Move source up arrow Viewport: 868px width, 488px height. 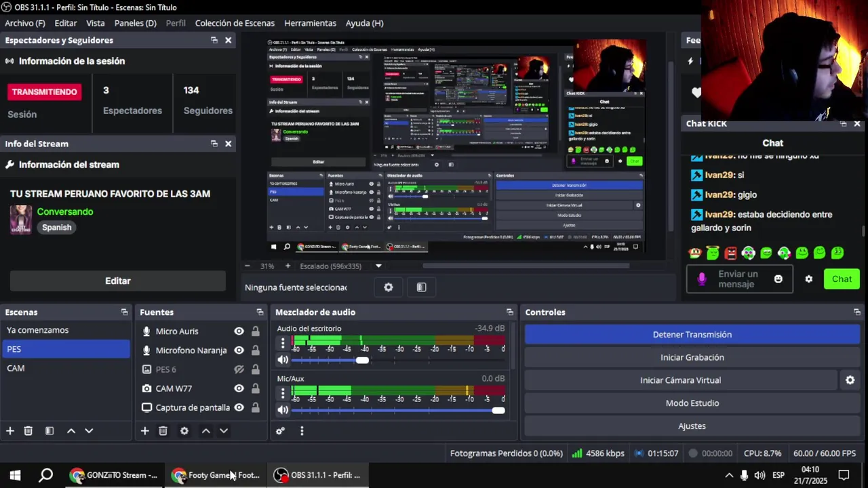pos(205,431)
